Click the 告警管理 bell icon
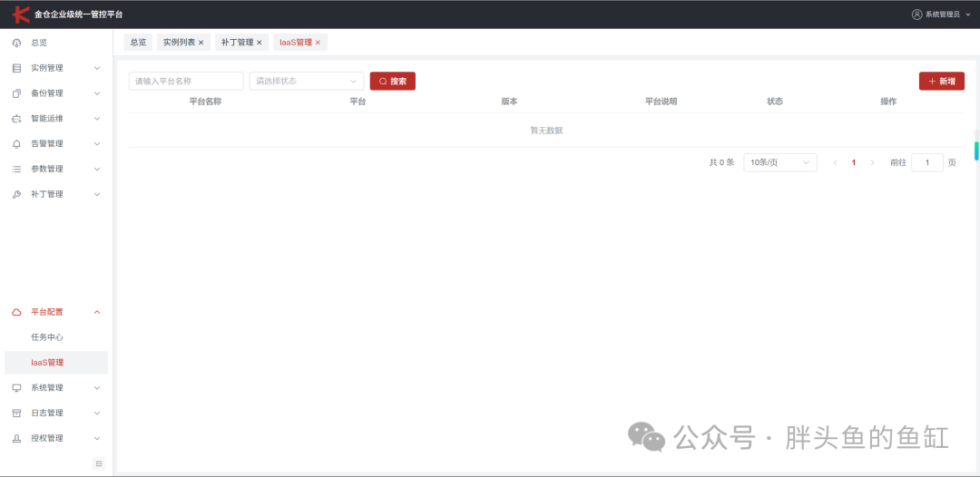 (x=17, y=143)
